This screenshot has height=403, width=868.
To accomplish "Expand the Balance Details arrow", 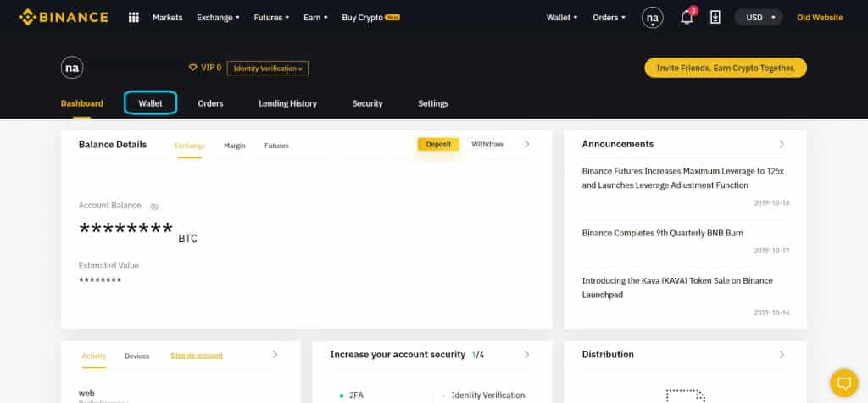I will coord(526,144).
